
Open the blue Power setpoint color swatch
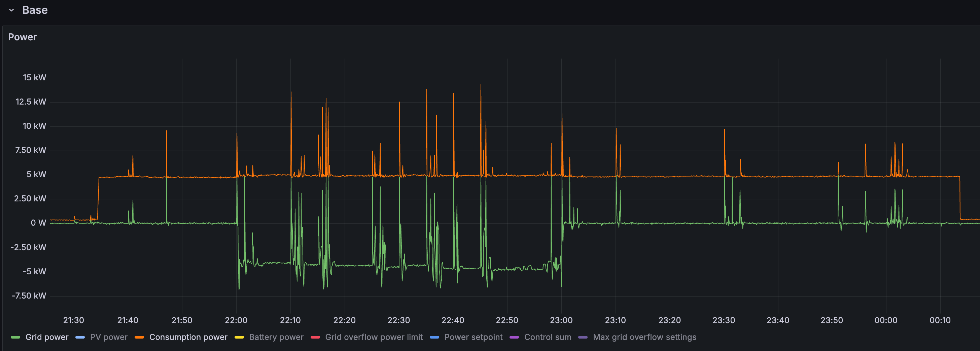click(434, 337)
